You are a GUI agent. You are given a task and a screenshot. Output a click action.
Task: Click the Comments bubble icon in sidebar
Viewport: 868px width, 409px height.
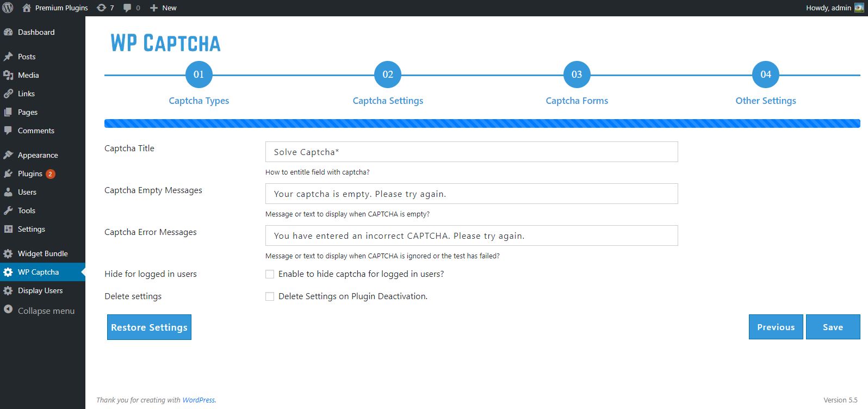click(x=8, y=131)
